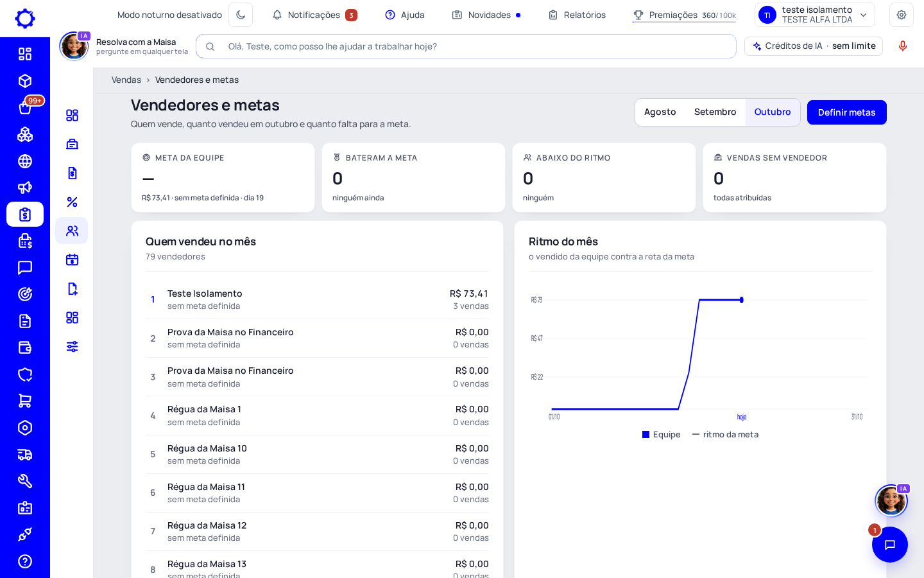Screen dimensions: 924x578
Task: Click chart data point at hoje
Action: coord(742,300)
